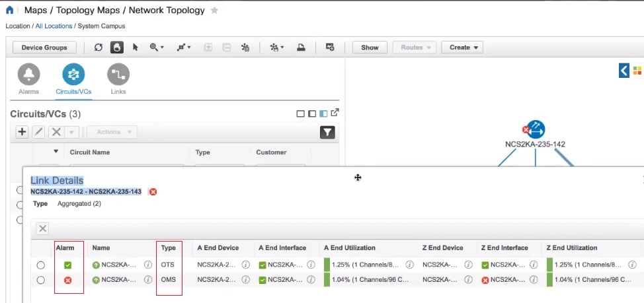This screenshot has height=303, width=644.
Task: Click the A End Utilization bar for OTS
Action: [327, 265]
